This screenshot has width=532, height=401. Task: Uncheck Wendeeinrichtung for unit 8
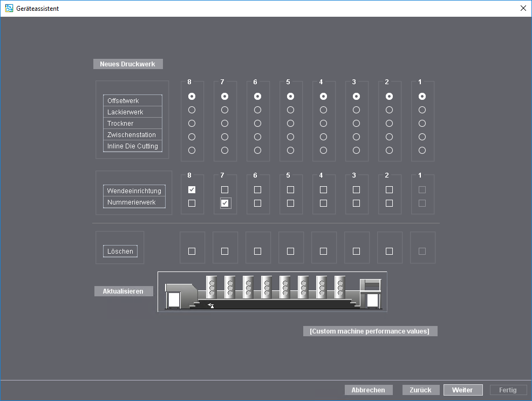tap(192, 189)
